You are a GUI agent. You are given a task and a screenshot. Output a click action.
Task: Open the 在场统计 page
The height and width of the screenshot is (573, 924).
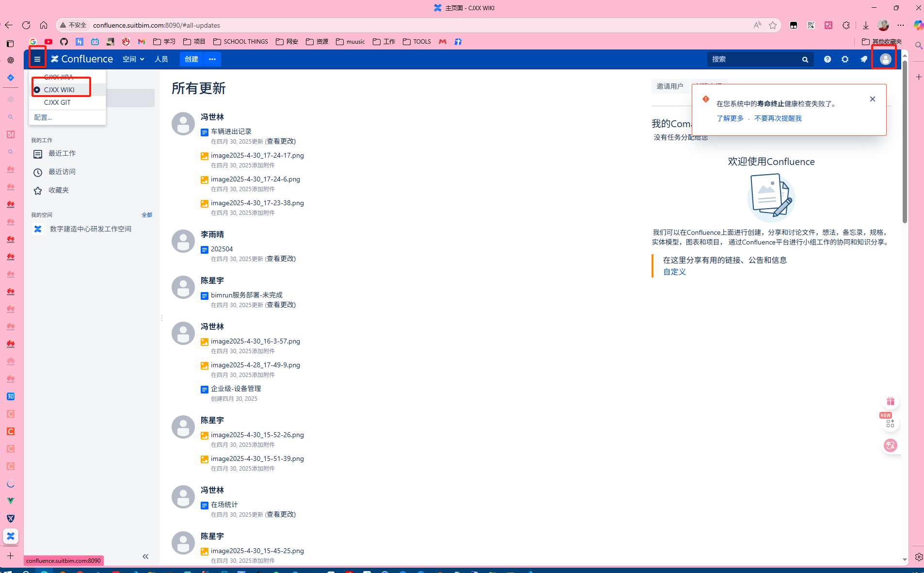click(x=224, y=505)
